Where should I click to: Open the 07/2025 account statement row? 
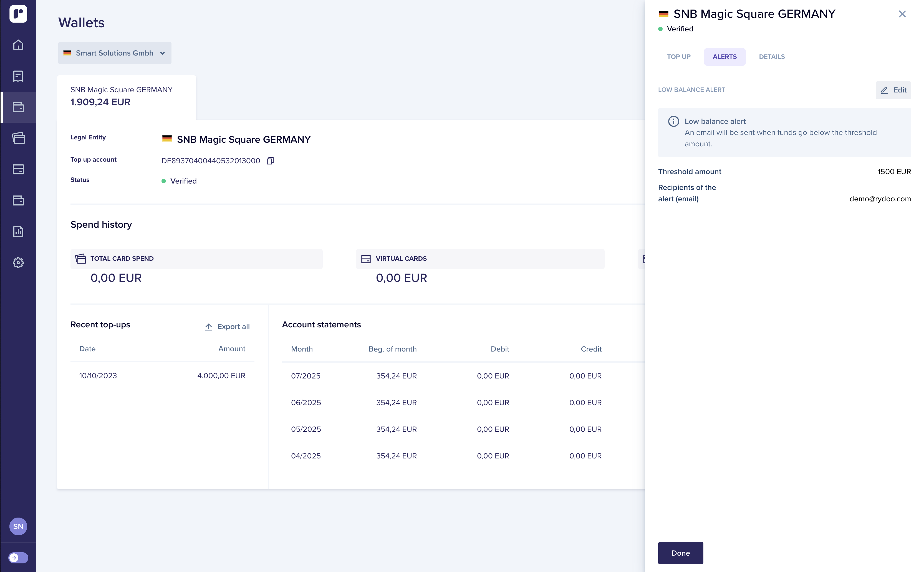pyautogui.click(x=446, y=376)
